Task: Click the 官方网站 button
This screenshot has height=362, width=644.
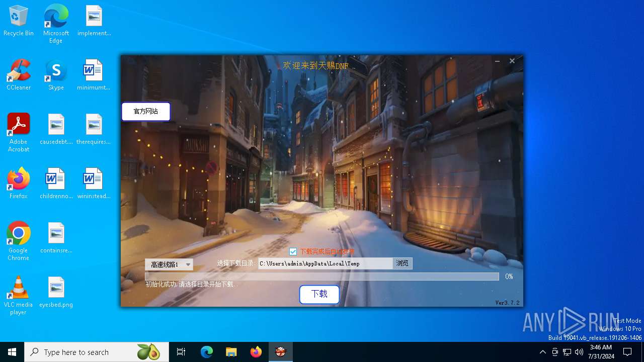Action: tap(146, 112)
